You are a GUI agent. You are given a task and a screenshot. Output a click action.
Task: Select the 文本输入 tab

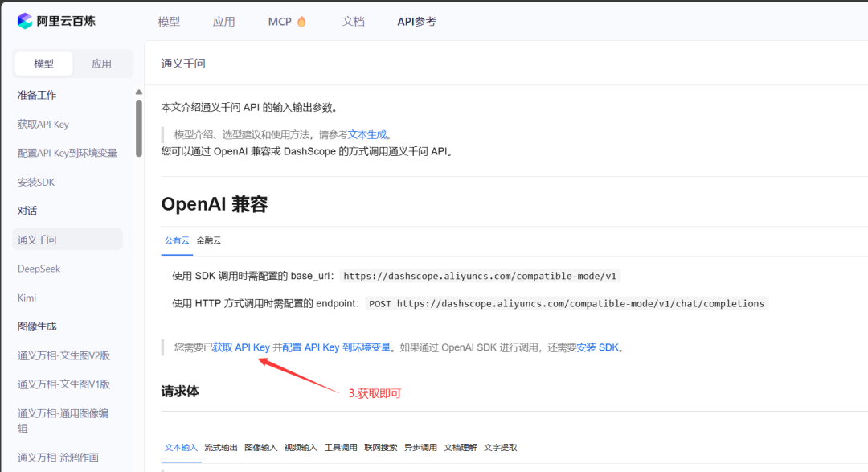point(181,448)
